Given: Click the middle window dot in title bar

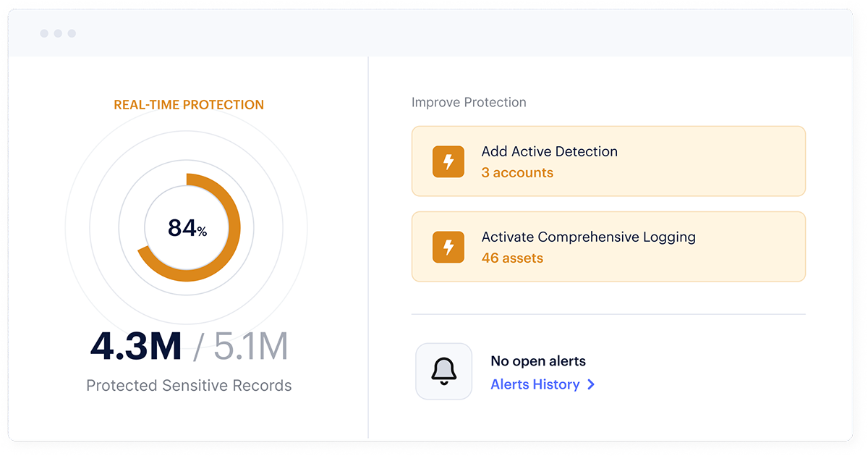Looking at the screenshot, I should coord(58,33).
